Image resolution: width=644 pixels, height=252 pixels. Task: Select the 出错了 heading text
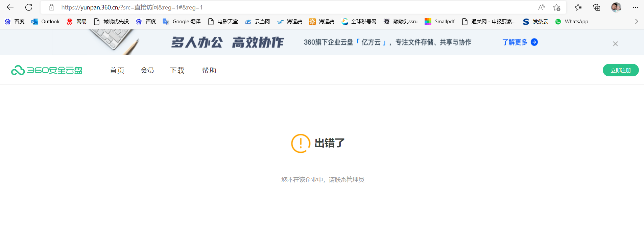click(x=330, y=143)
